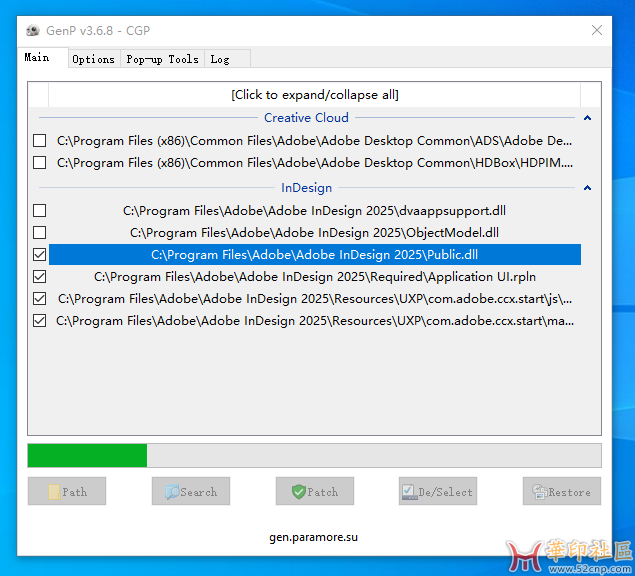
Task: Enable the ObjectModel.dll checkbox
Action: pos(40,233)
